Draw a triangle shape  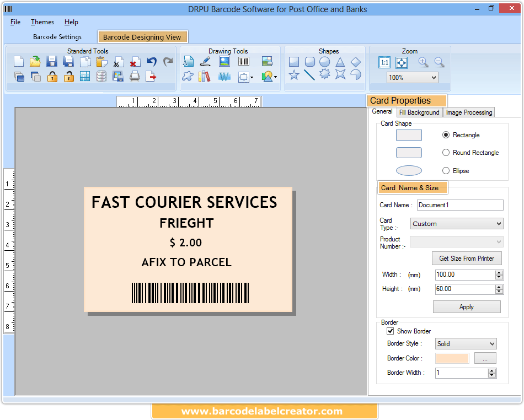(340, 62)
